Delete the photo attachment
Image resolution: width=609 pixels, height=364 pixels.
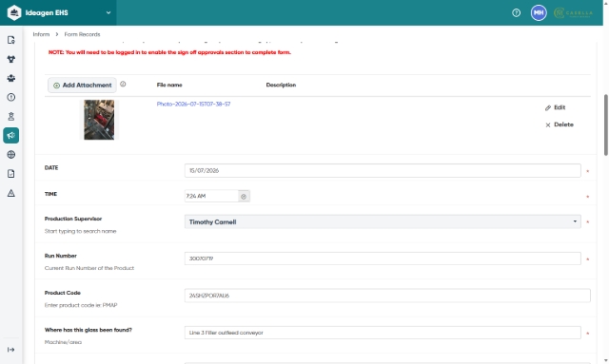pyautogui.click(x=560, y=125)
